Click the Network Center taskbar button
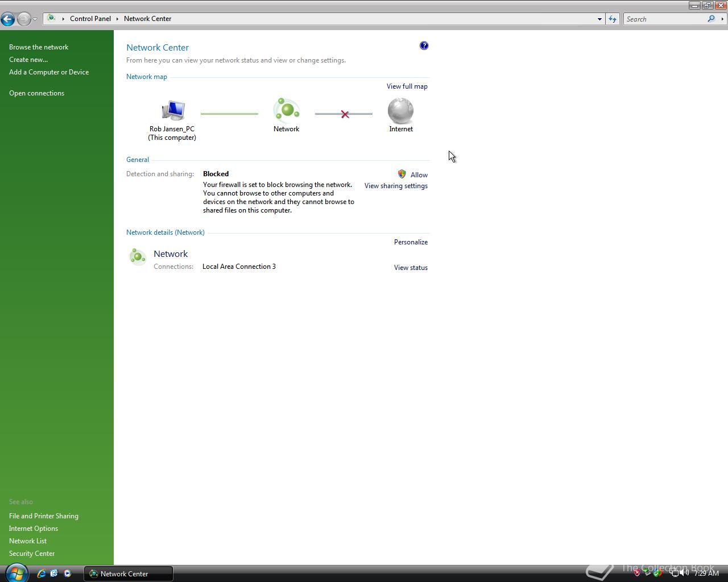Viewport: 728px width, 582px height. coord(129,574)
